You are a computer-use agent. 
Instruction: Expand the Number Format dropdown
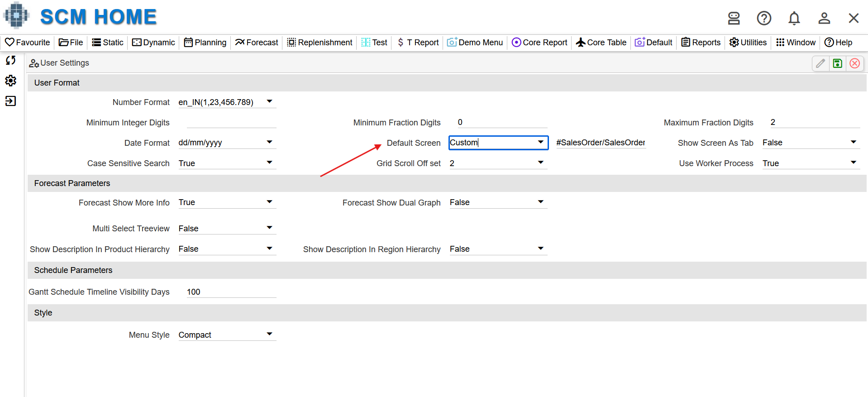pos(269,101)
